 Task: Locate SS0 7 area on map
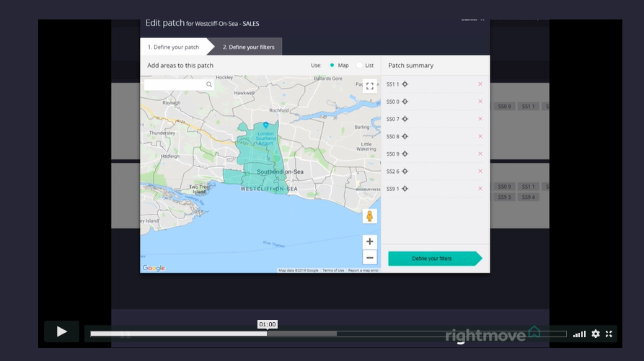[x=405, y=119]
